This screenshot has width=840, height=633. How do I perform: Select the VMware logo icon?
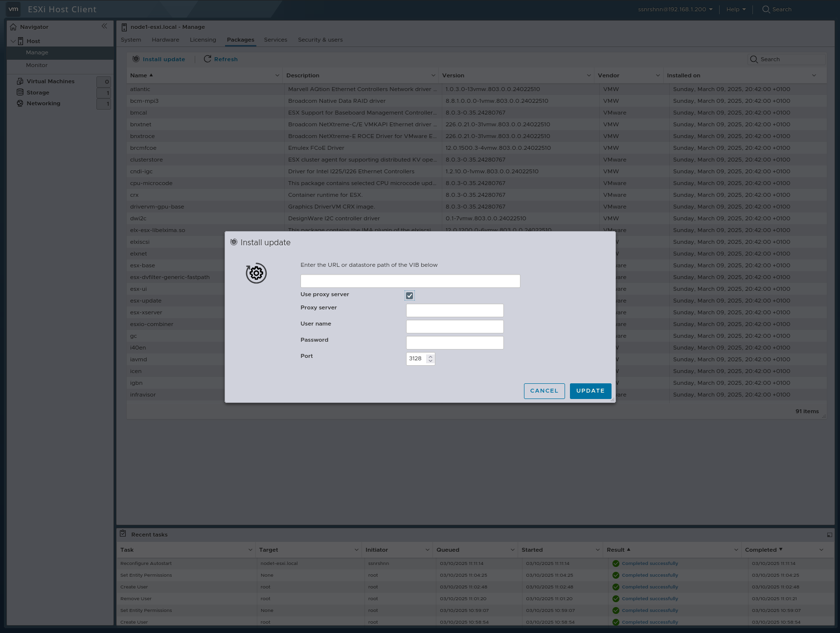click(x=13, y=9)
